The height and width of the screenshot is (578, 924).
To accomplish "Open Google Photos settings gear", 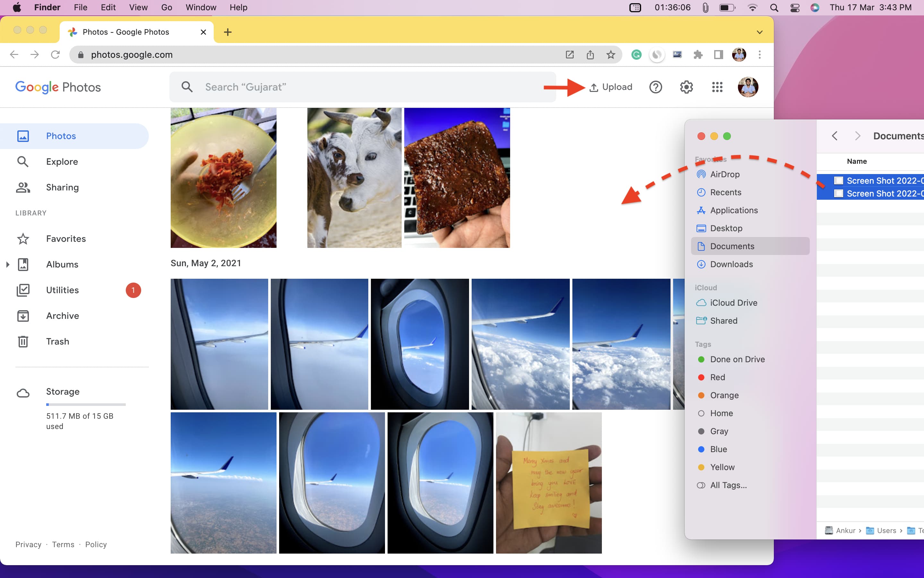I will point(687,87).
